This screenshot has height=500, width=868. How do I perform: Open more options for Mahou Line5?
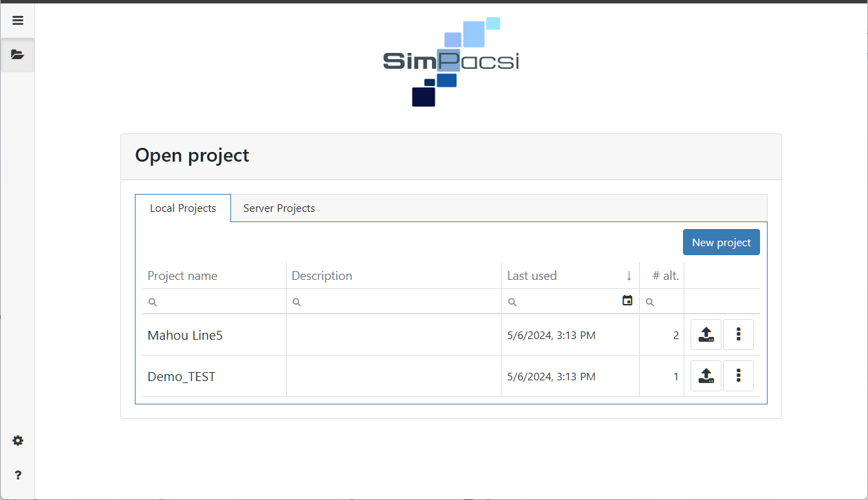738,335
